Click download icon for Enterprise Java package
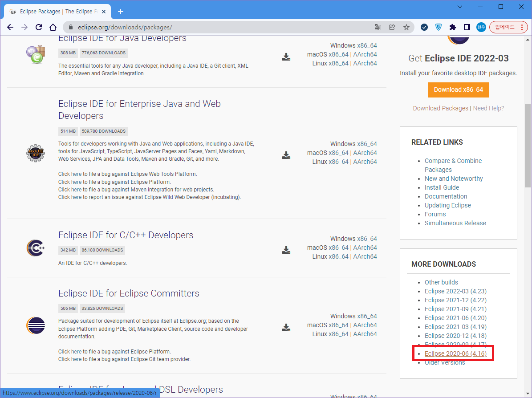This screenshot has width=532, height=398. point(286,155)
